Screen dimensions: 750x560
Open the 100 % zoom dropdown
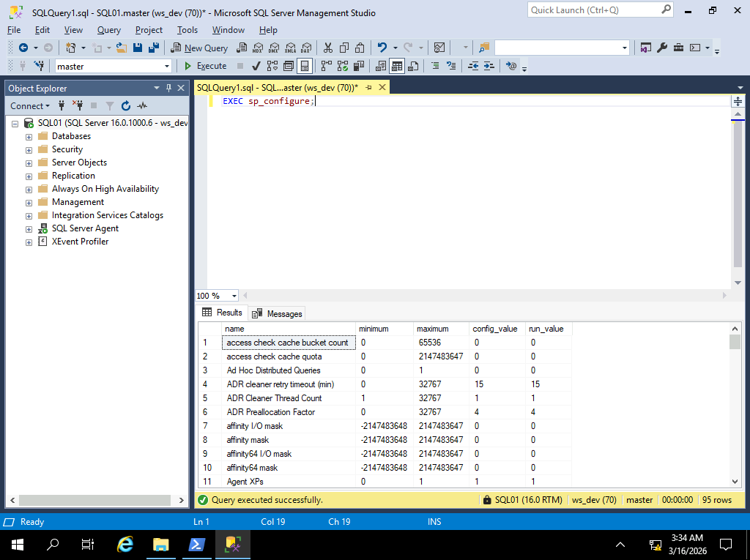click(x=234, y=296)
